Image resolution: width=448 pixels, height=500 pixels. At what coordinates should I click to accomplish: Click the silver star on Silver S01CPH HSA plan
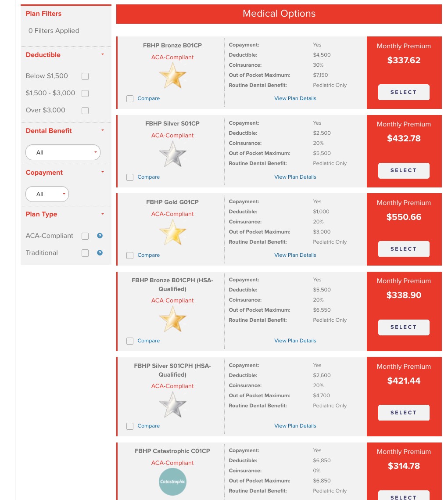[172, 404]
